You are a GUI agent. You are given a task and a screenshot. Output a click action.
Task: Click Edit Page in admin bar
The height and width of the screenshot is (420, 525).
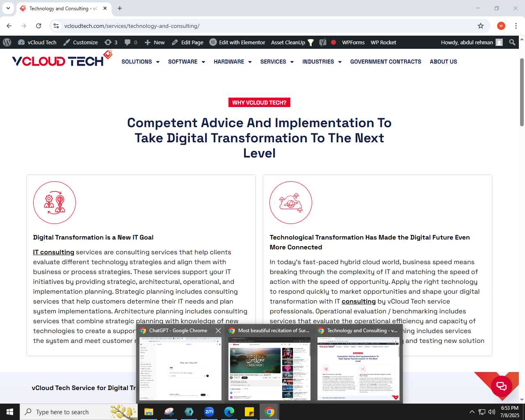tap(187, 42)
